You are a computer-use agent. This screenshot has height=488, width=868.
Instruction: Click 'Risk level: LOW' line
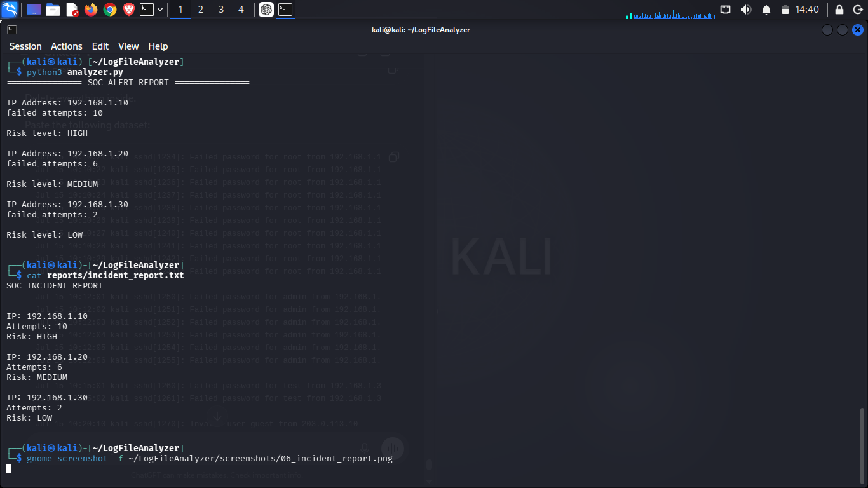pos(44,234)
